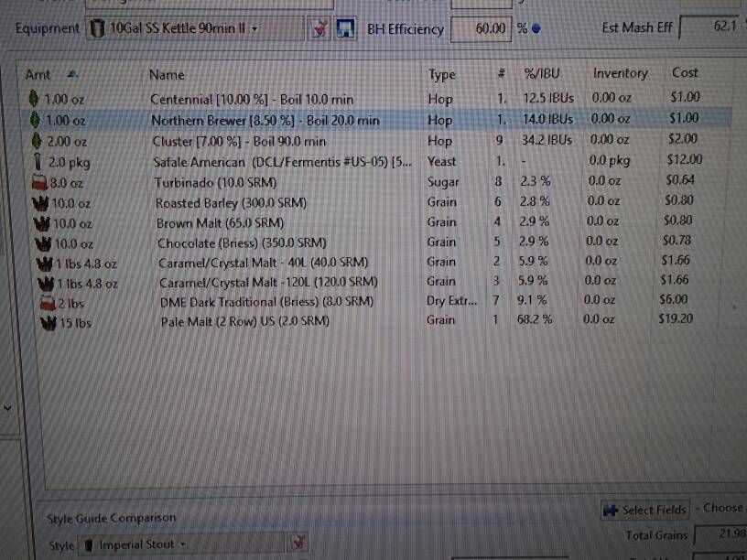This screenshot has width=747, height=560.
Task: Click yeast vial icon on Safale American row
Action: (x=38, y=161)
